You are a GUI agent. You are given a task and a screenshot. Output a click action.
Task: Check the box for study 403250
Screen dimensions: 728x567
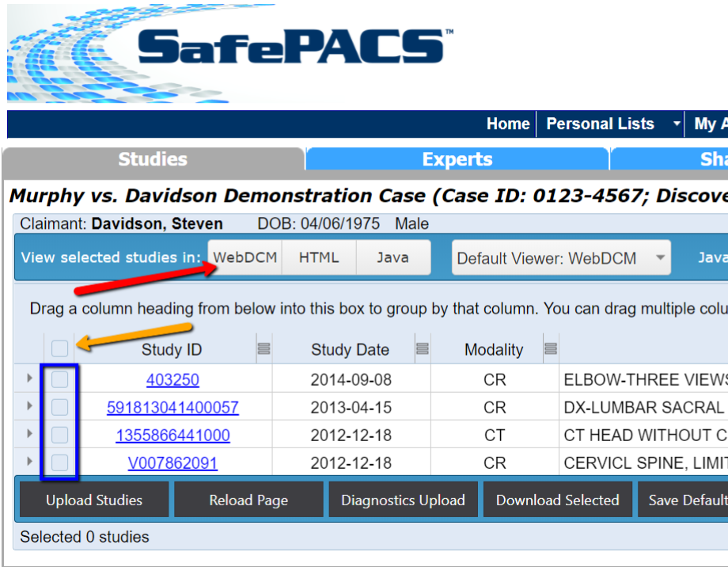59,379
